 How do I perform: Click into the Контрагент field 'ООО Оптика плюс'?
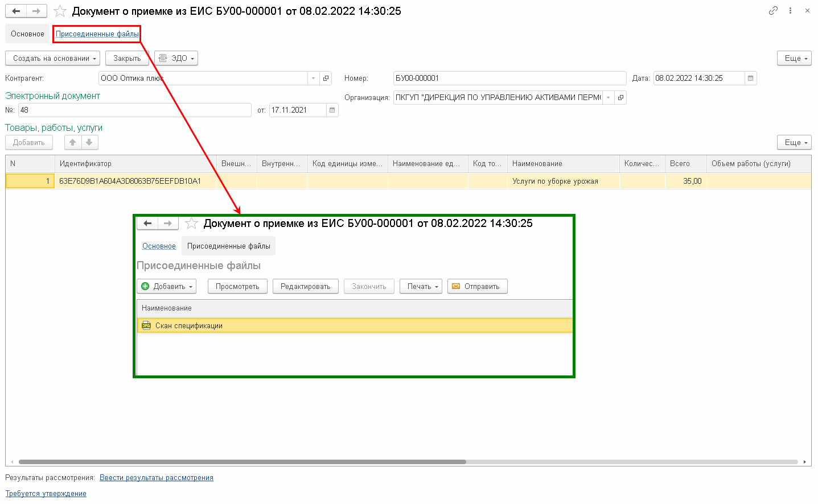(203, 78)
